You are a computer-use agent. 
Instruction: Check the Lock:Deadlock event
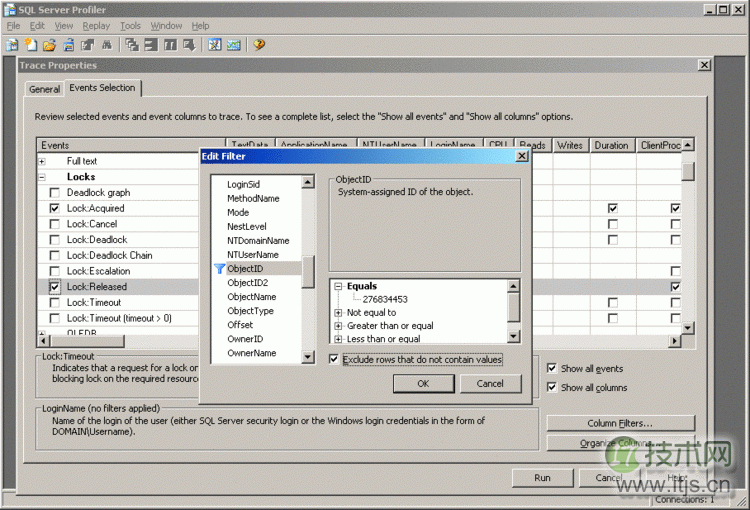click(x=55, y=240)
